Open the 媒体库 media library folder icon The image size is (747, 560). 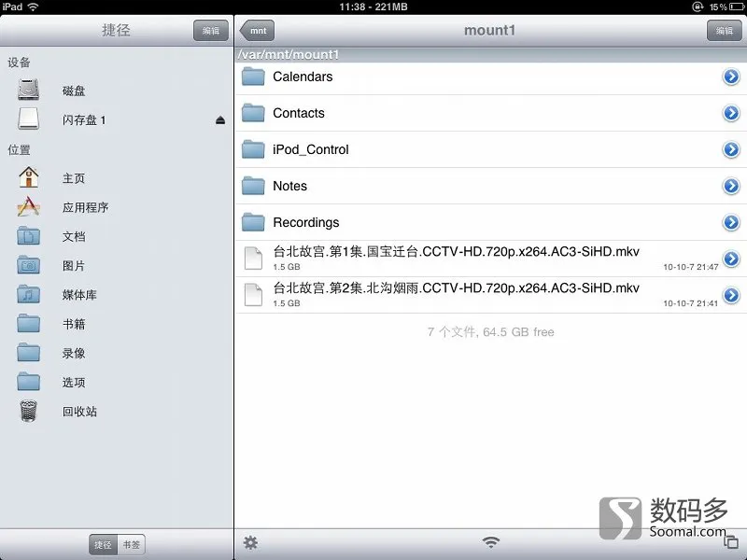(x=29, y=294)
